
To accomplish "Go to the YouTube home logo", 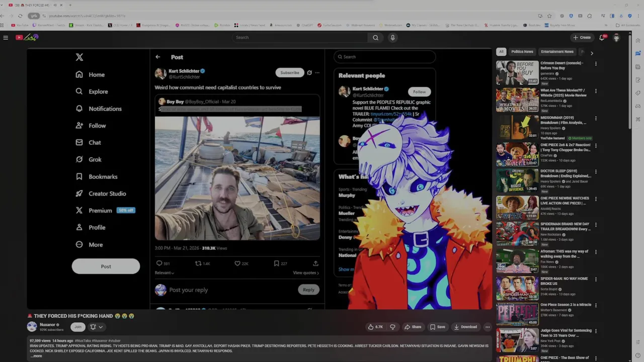I will click(26, 37).
